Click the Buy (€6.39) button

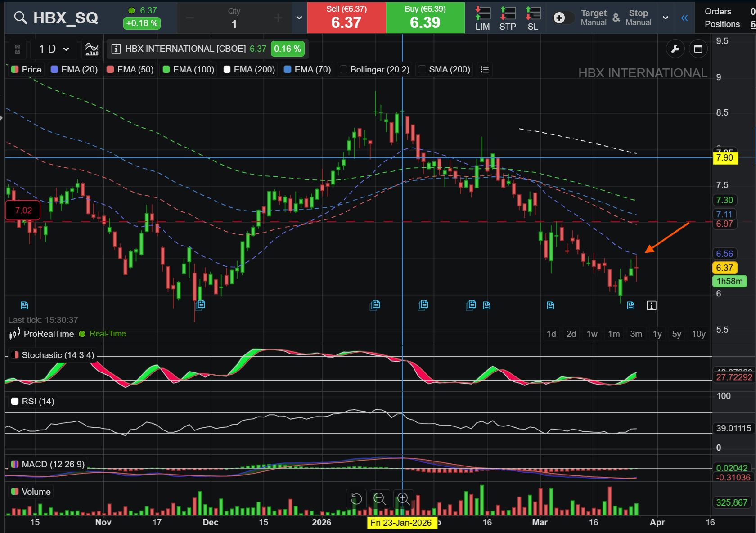[x=425, y=18]
